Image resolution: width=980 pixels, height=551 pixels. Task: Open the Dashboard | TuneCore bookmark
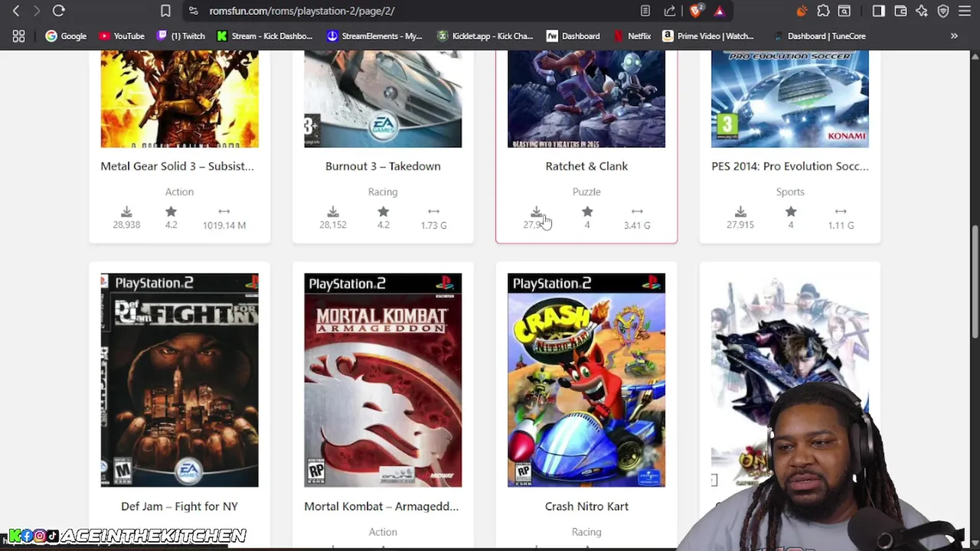point(818,36)
